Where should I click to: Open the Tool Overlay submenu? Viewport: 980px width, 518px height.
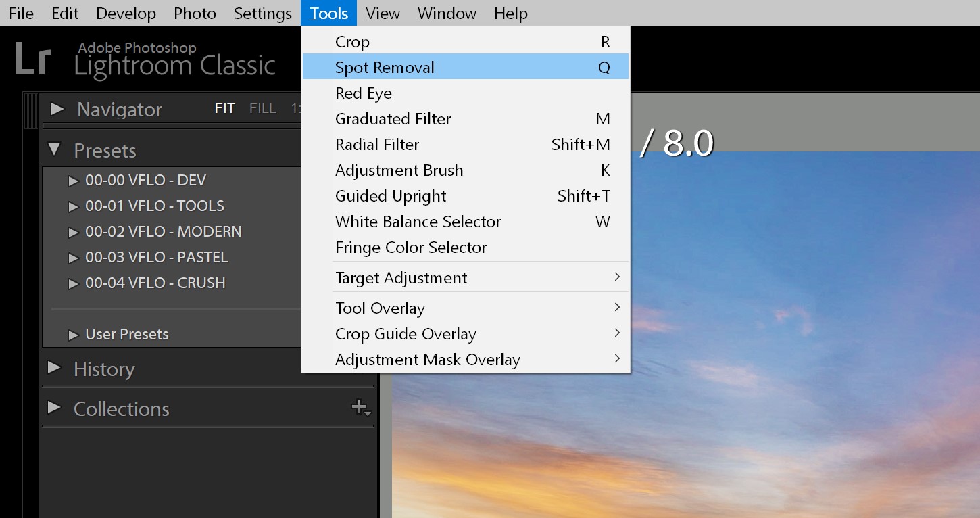(380, 308)
